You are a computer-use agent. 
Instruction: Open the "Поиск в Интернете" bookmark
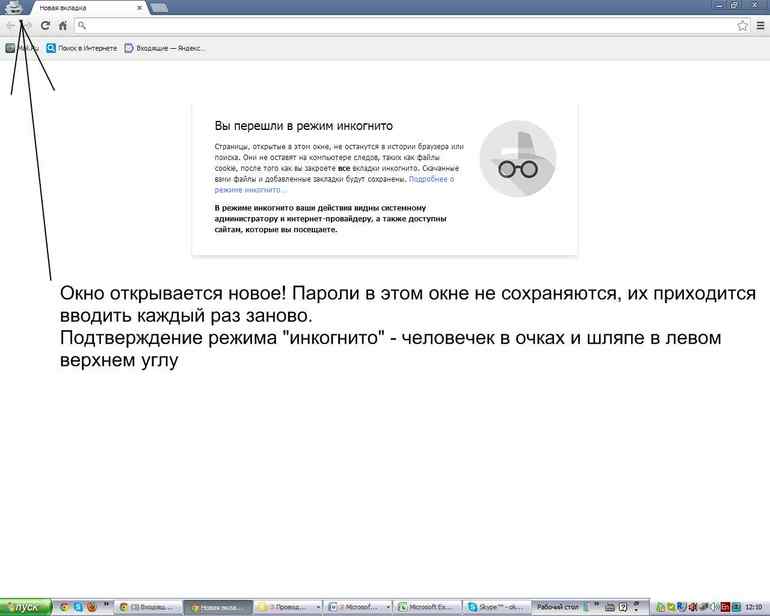[82, 47]
